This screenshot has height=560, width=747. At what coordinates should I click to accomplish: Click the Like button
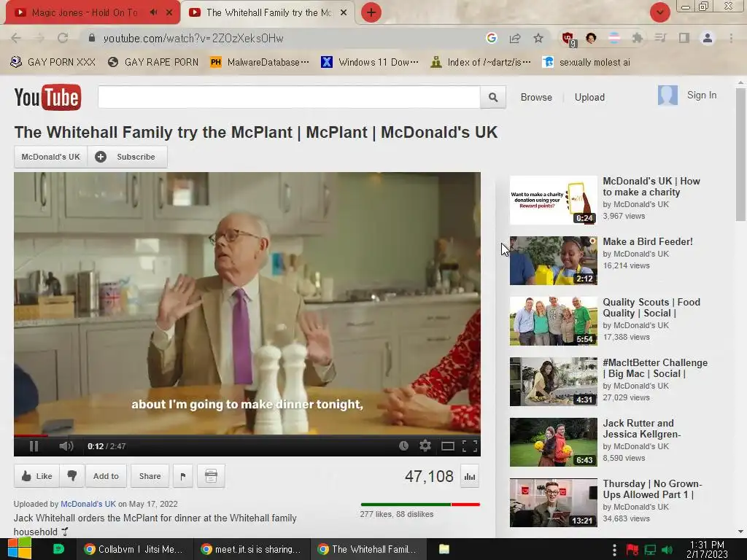click(x=36, y=475)
